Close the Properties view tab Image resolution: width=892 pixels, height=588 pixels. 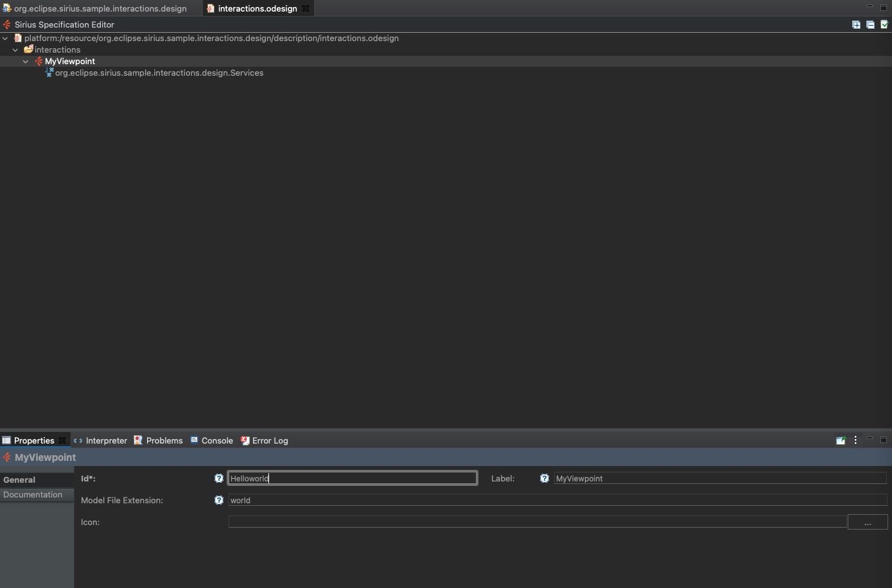[62, 440]
